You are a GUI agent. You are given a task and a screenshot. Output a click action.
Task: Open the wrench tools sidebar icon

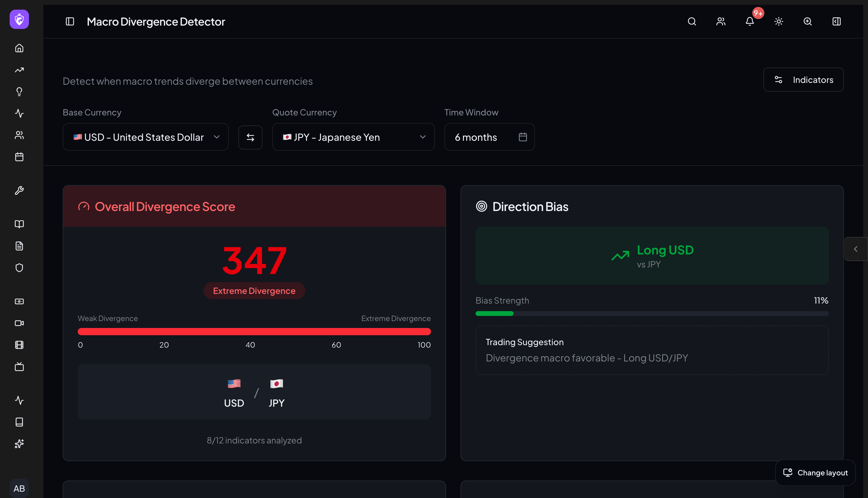coord(19,190)
